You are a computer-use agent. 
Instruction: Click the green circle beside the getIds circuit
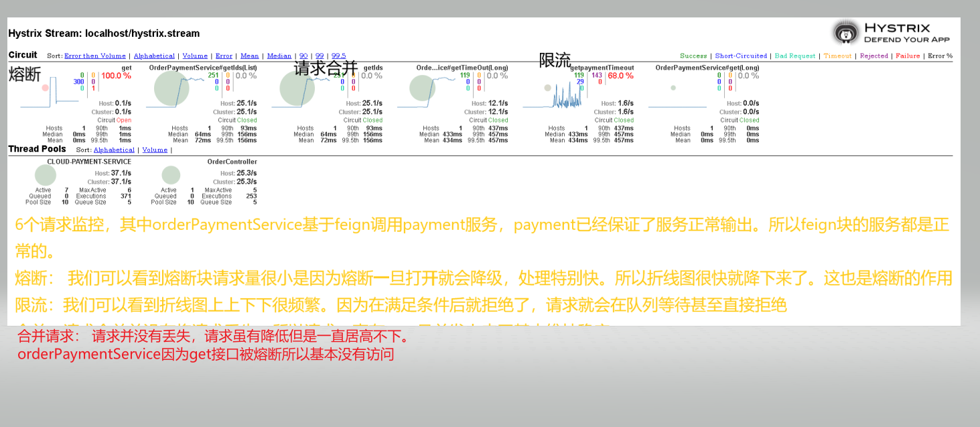[297, 88]
